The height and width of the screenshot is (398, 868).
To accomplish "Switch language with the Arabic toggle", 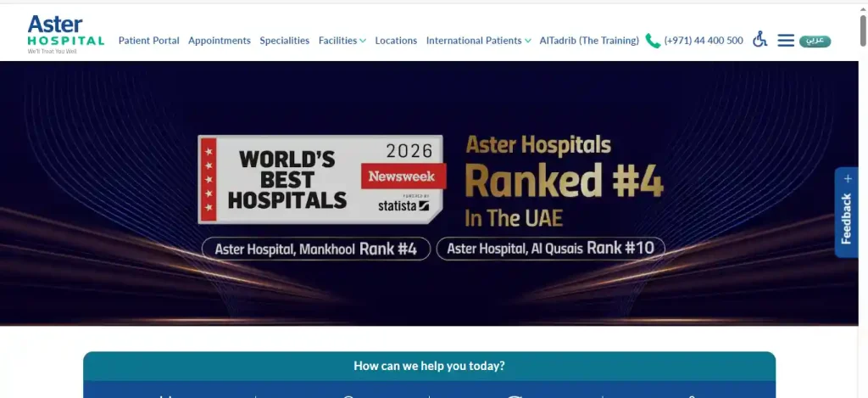I will (815, 41).
